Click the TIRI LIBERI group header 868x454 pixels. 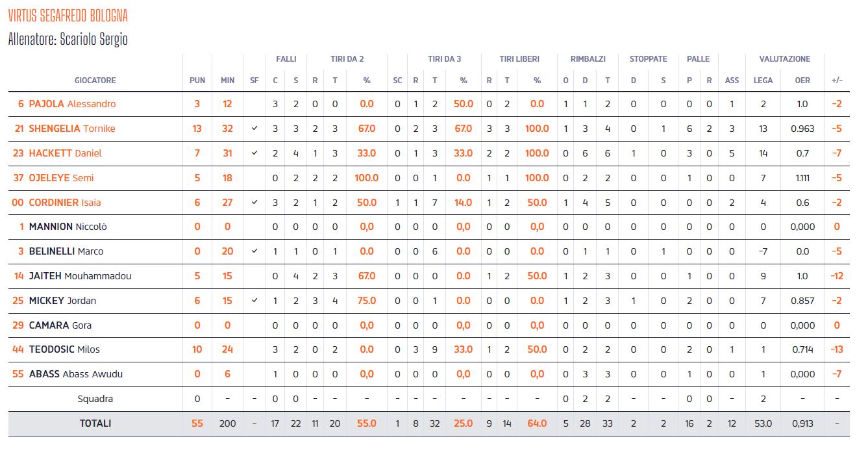click(x=519, y=59)
